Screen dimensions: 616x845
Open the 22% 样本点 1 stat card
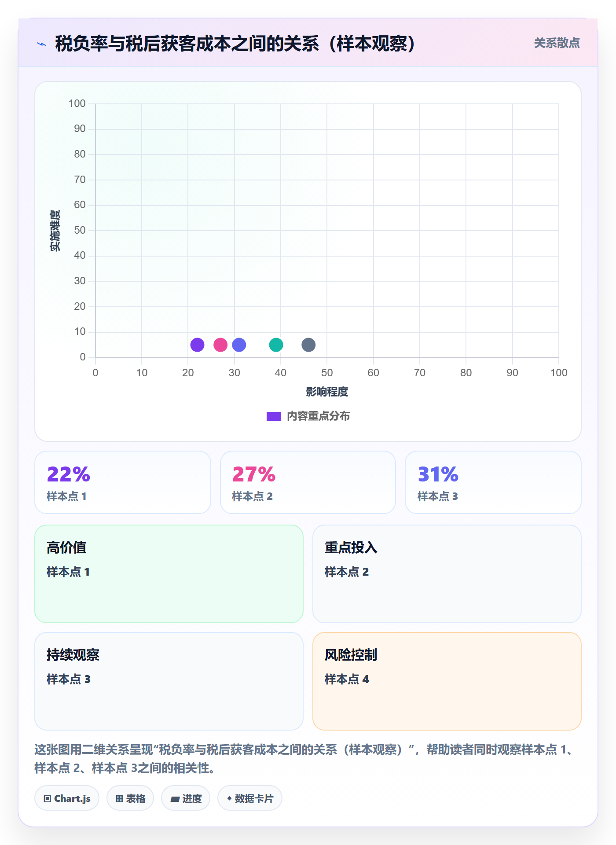(123, 482)
